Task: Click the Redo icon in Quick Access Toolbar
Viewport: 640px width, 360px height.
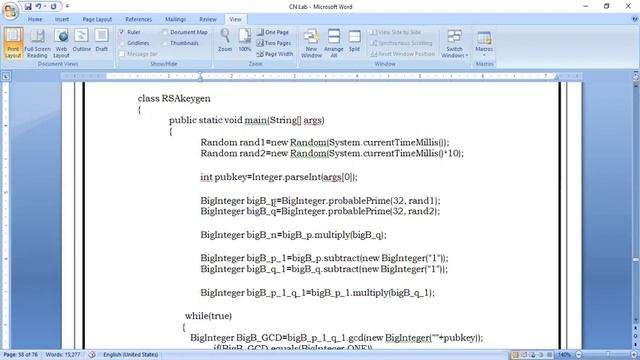Action: 53,7
